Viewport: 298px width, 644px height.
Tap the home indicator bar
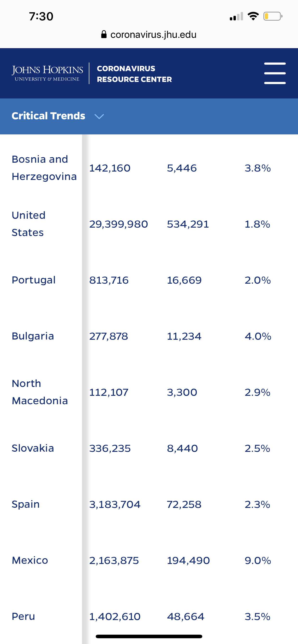point(149,636)
